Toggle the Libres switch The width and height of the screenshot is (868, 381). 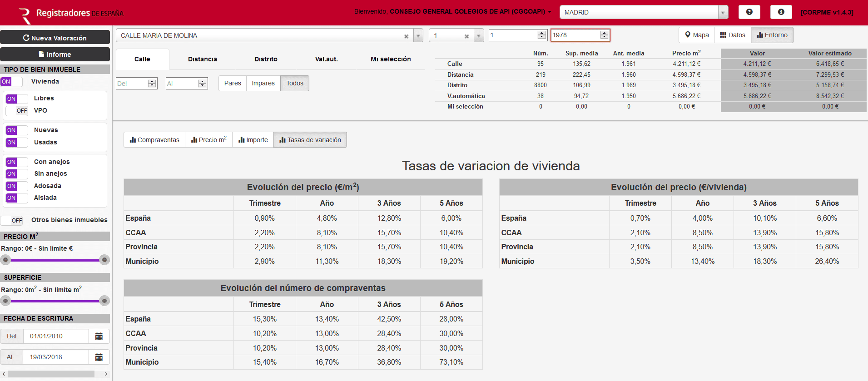pyautogui.click(x=17, y=99)
